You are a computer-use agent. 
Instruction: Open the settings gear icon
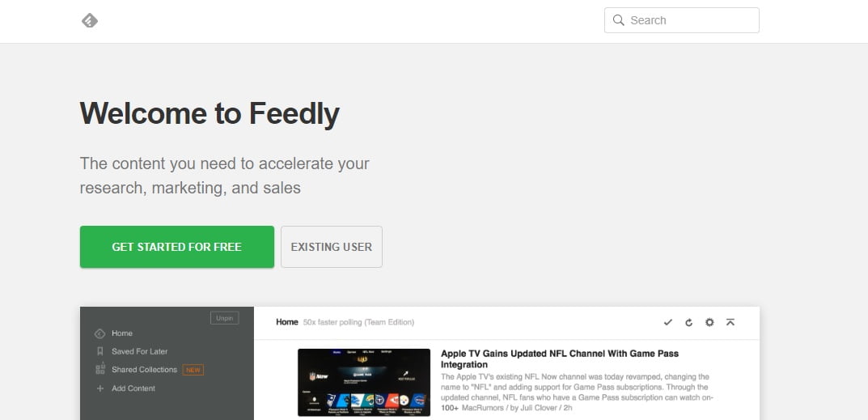(x=709, y=322)
